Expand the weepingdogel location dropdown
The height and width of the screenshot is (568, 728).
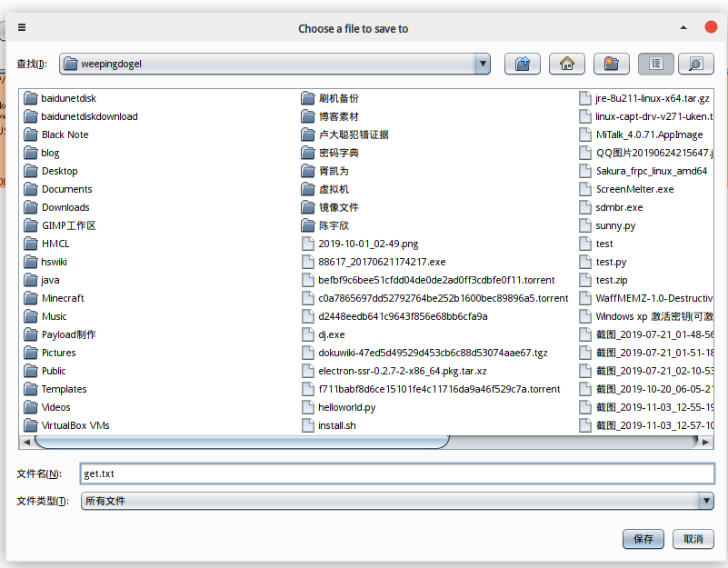pyautogui.click(x=483, y=64)
